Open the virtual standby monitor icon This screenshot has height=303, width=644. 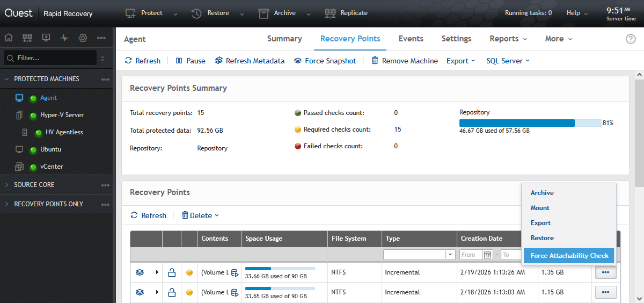pyautogui.click(x=46, y=38)
